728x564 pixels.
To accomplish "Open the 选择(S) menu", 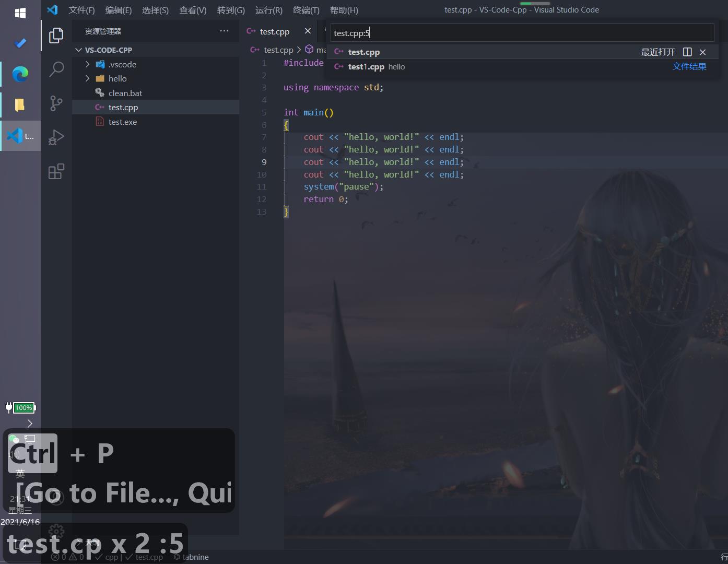I will [x=155, y=10].
